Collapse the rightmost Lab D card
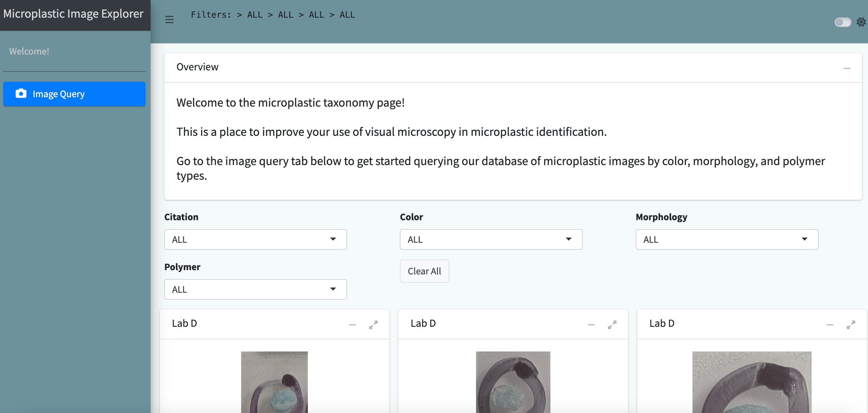The height and width of the screenshot is (413, 868). [x=830, y=325]
